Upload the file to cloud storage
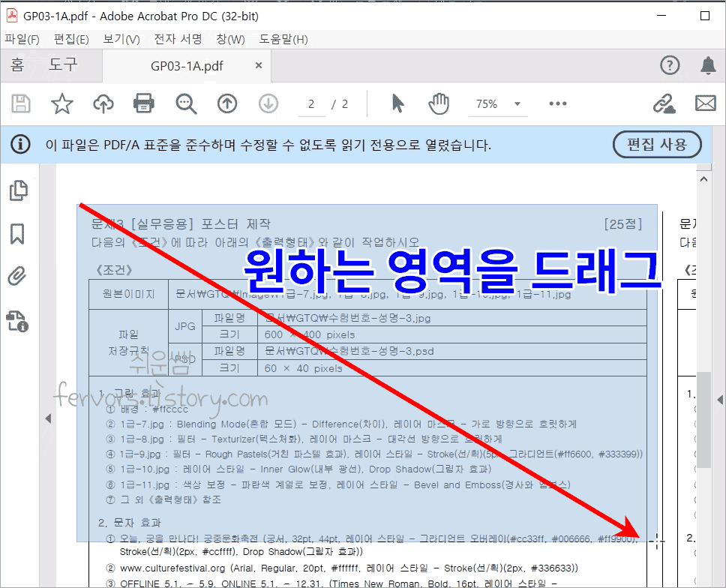The image size is (726, 588). pyautogui.click(x=103, y=103)
